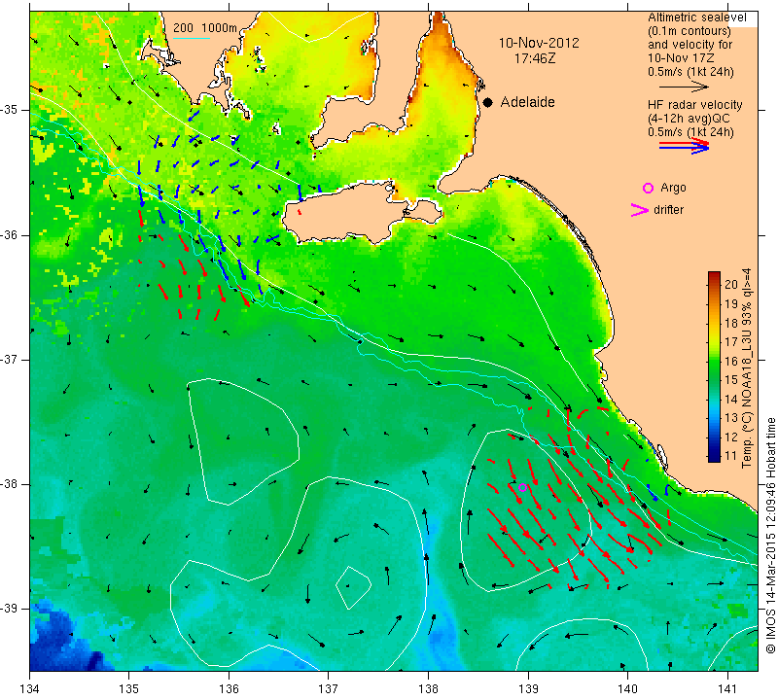Click the longitude axis label '137'

click(328, 688)
